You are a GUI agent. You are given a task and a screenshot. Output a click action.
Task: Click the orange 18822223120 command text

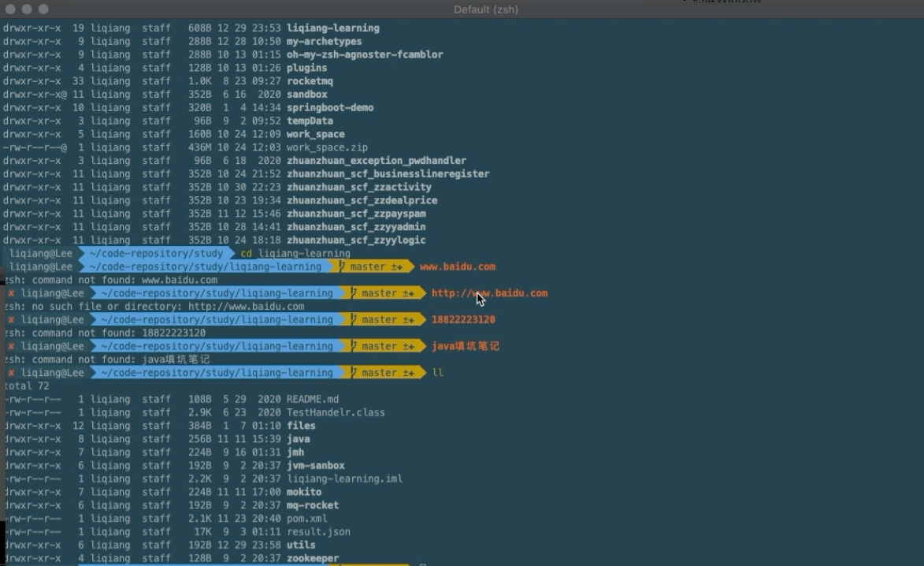click(x=463, y=320)
